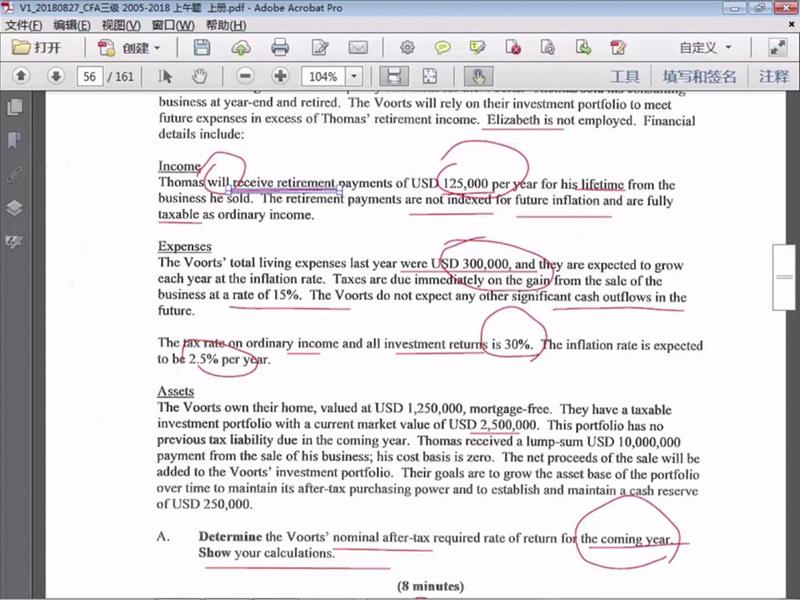Open the 视图(V) menu
Viewport: 800px width, 600px height.
121,23
